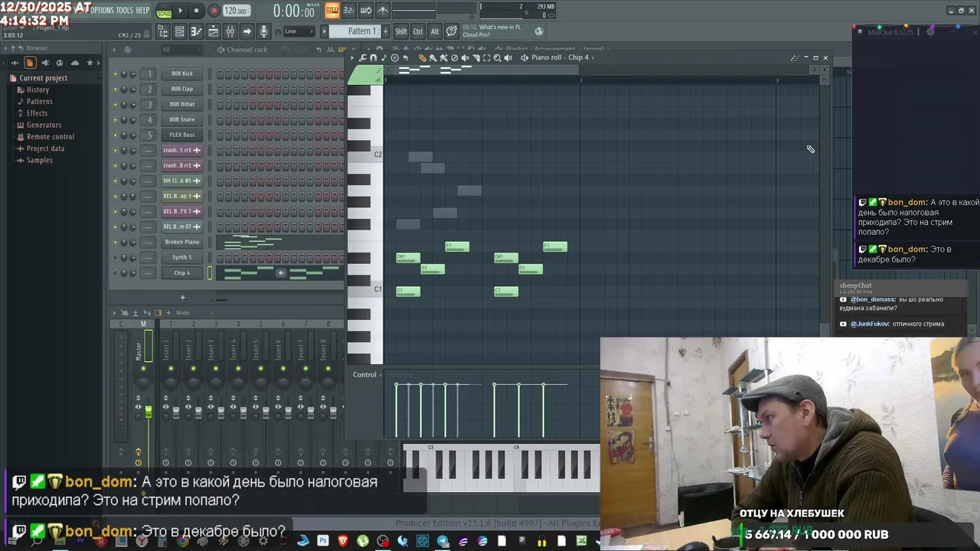This screenshot has height=551, width=980.
Task: Click the cloud icon in Browser
Action: click(74, 63)
